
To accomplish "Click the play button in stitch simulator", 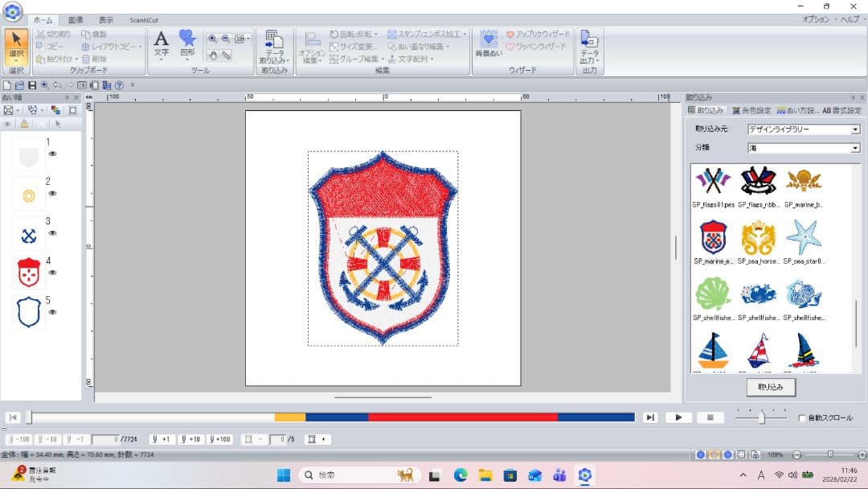I will [678, 417].
